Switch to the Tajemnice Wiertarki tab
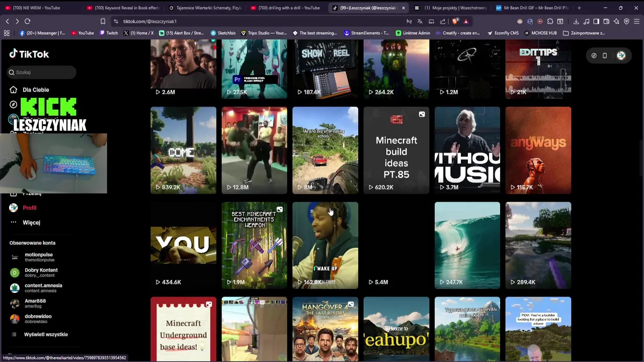 coord(205,8)
